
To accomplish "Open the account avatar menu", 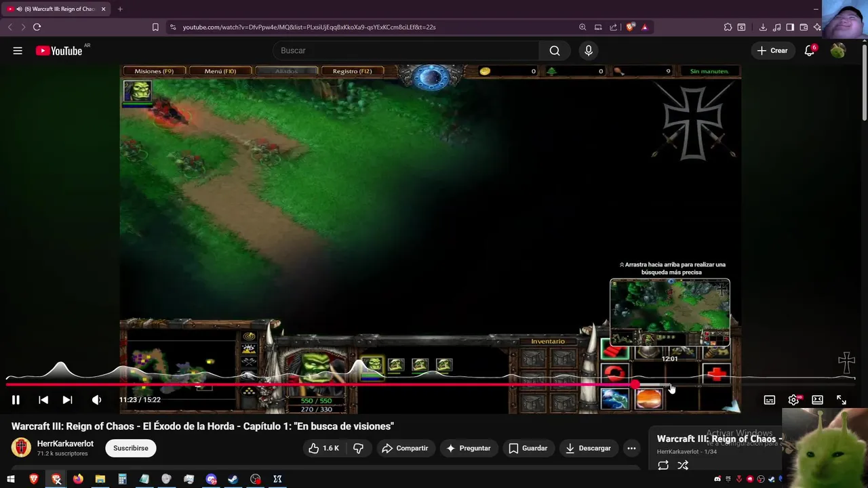I will click(x=838, y=51).
